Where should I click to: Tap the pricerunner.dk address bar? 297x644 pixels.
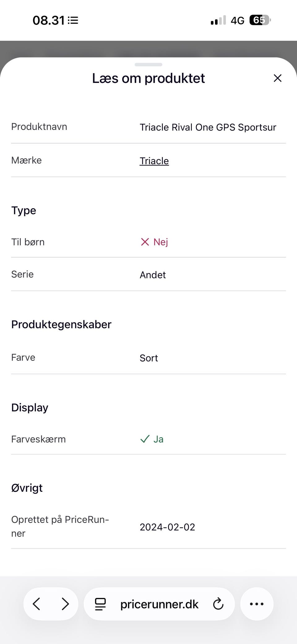click(159, 604)
